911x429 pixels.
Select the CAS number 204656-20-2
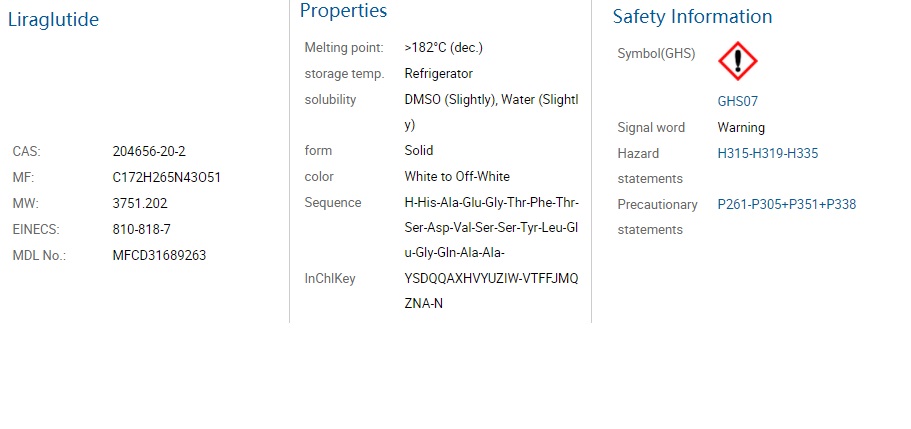(x=149, y=152)
